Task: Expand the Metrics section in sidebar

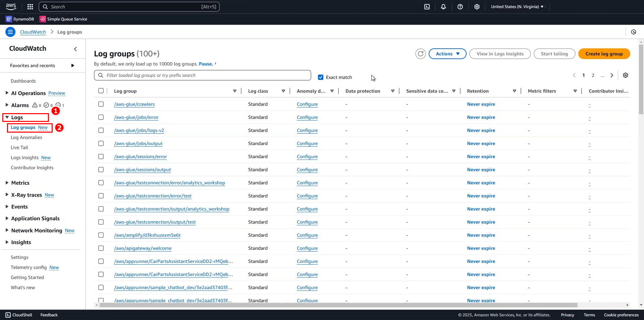Action: click(20, 183)
